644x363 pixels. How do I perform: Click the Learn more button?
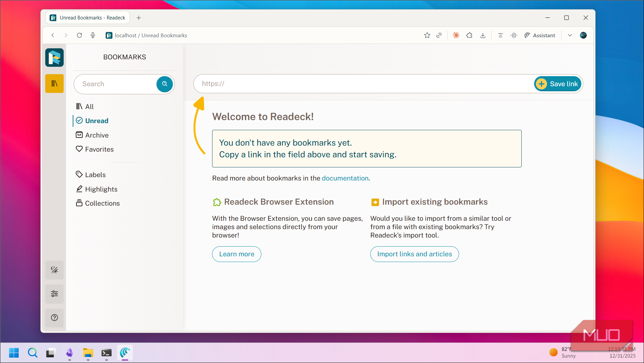237,254
